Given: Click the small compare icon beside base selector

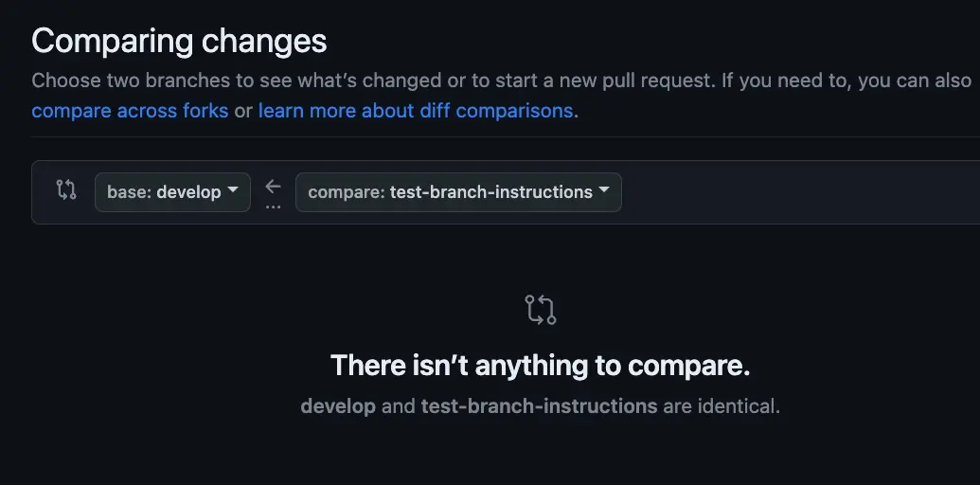Looking at the screenshot, I should coord(66,189).
